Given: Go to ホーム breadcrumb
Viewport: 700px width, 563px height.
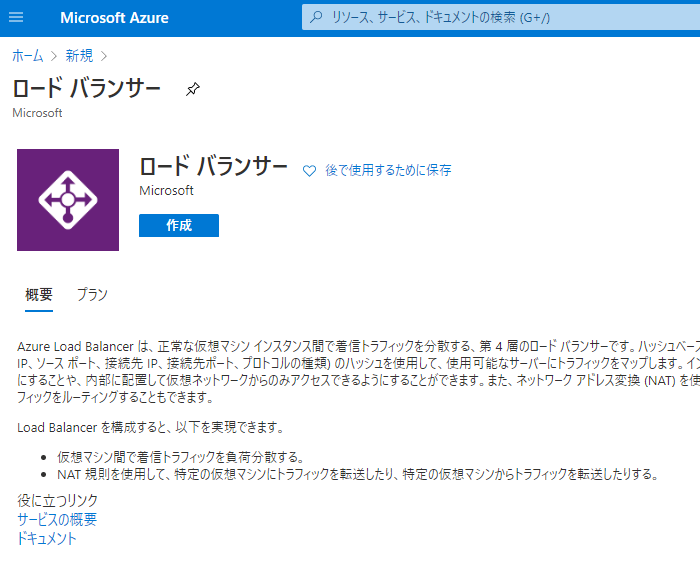Looking at the screenshot, I should tap(28, 56).
